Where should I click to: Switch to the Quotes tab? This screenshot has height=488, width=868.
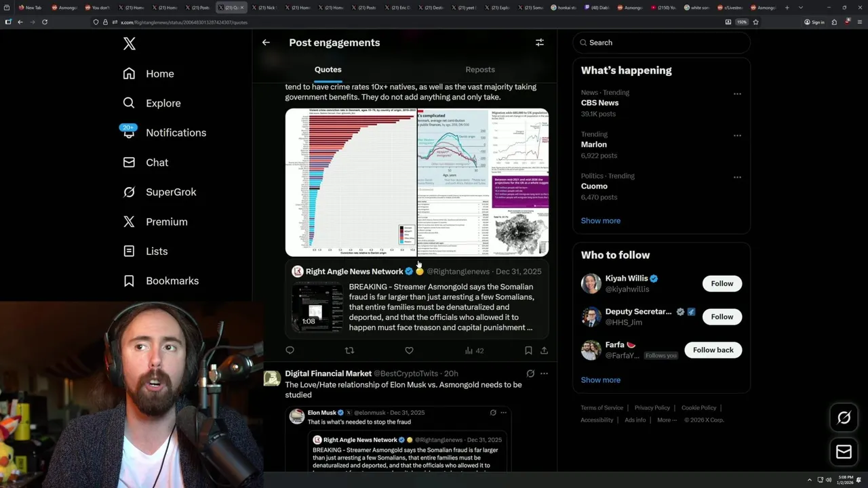click(x=328, y=69)
